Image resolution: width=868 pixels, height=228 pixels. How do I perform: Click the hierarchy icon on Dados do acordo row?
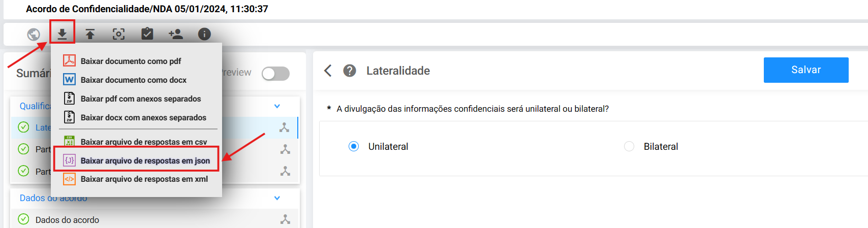285,219
